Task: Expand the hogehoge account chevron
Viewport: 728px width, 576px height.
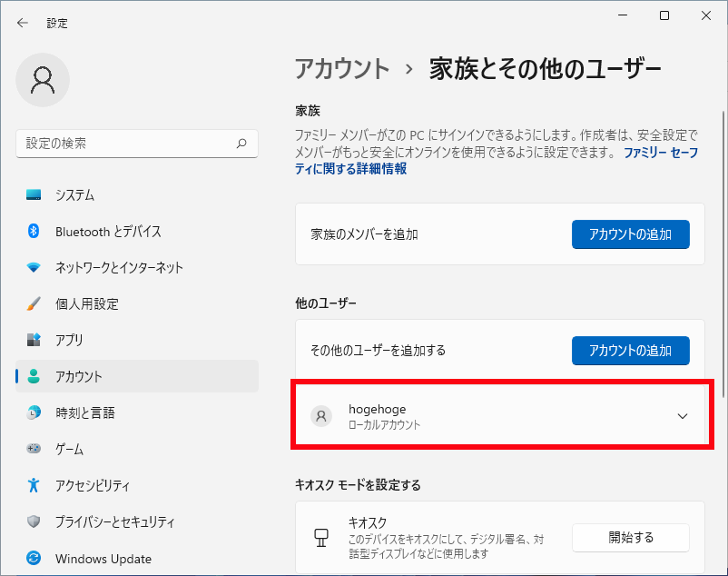Action: [x=683, y=416]
